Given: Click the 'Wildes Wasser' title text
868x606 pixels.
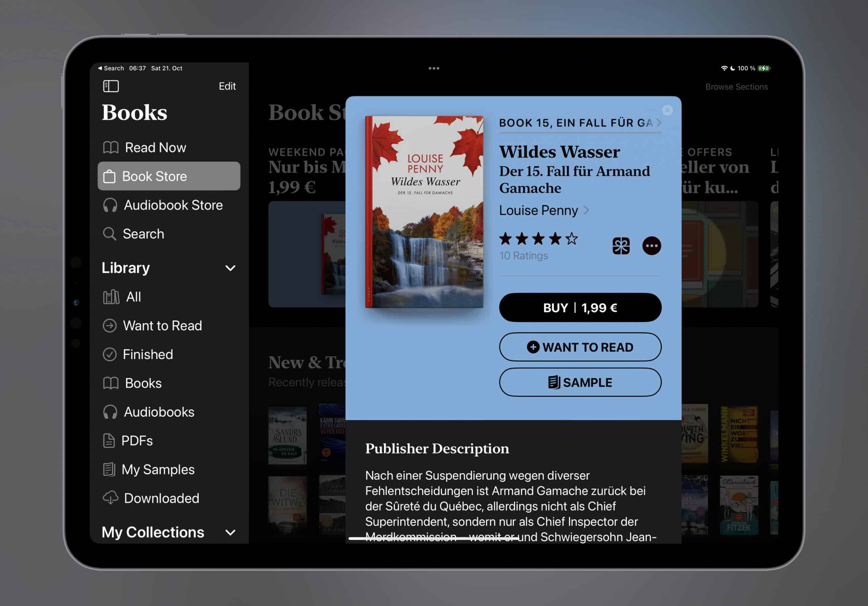Looking at the screenshot, I should click(559, 152).
